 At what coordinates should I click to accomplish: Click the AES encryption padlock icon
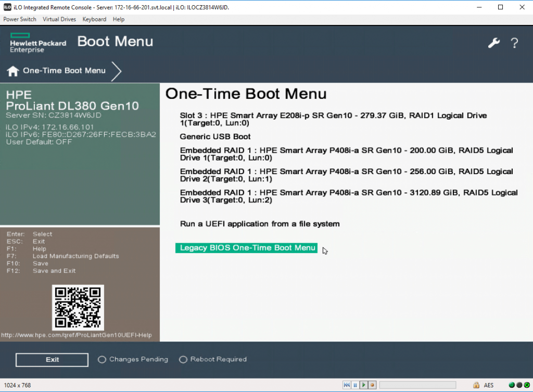(476, 385)
